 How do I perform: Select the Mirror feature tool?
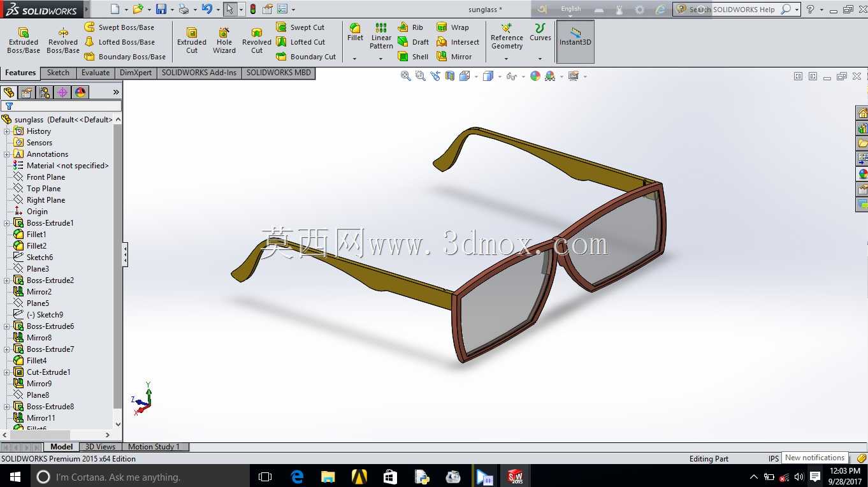(454, 57)
